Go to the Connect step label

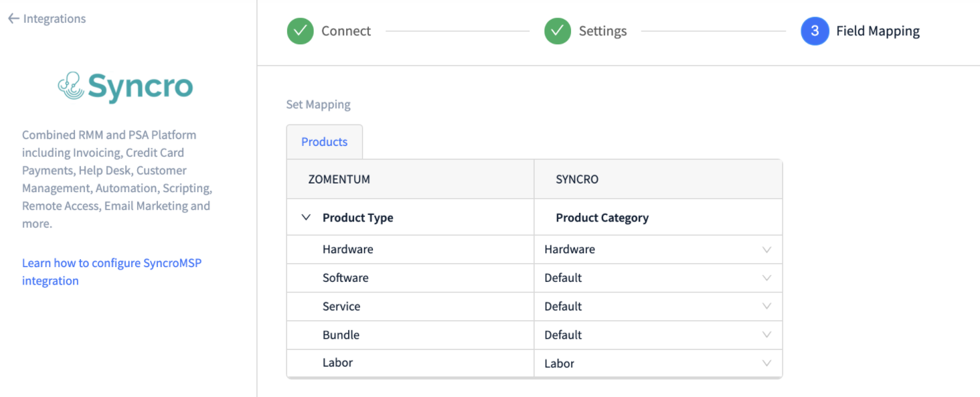point(345,31)
